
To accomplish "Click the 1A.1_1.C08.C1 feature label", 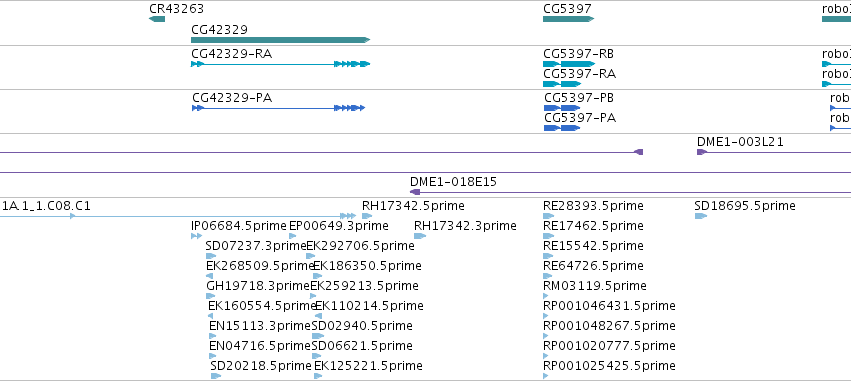I will pyautogui.click(x=47, y=206).
